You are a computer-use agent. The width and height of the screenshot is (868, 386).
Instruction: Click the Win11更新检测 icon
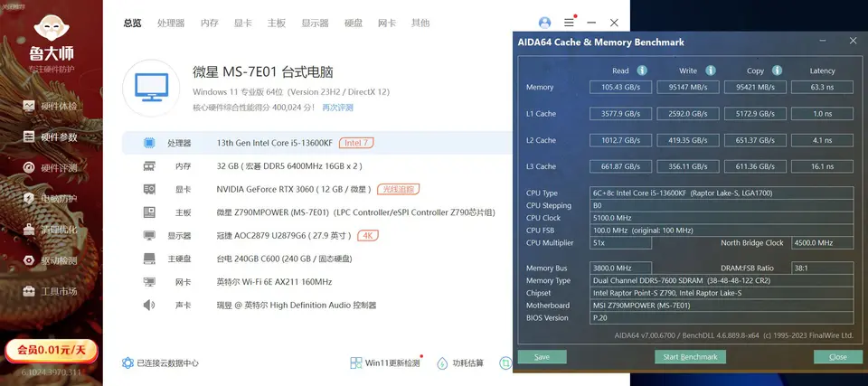click(x=356, y=363)
